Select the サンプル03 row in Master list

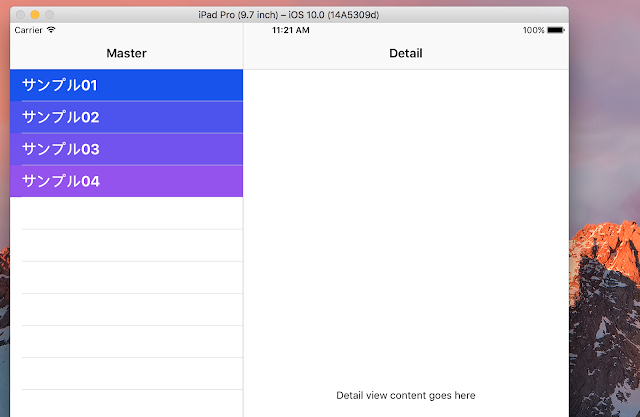[x=127, y=149]
